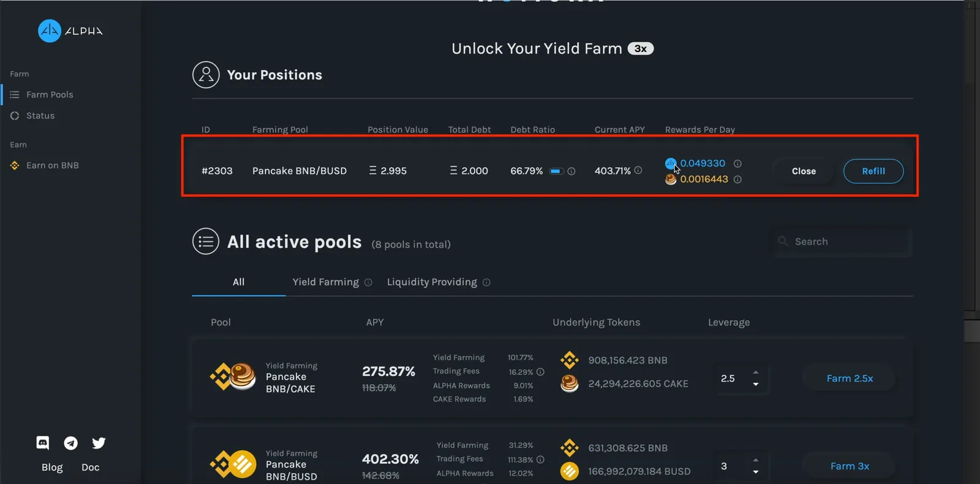Click the CAKE icon beside 24,294,226.605 CAKE

pyautogui.click(x=570, y=384)
